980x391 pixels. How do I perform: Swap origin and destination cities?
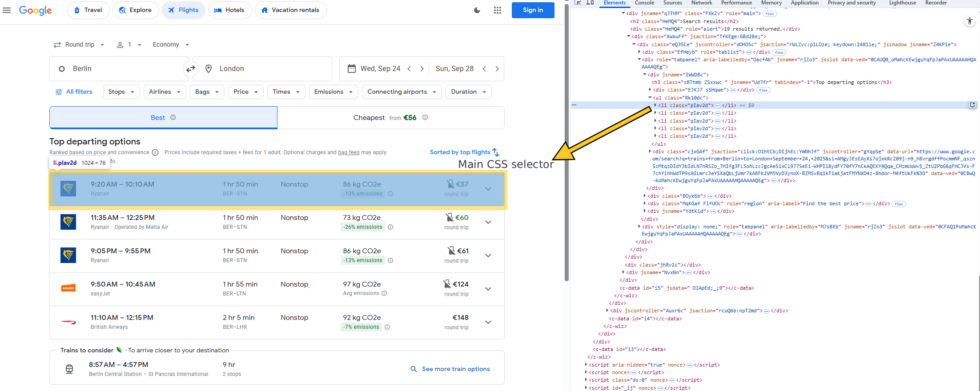point(191,69)
